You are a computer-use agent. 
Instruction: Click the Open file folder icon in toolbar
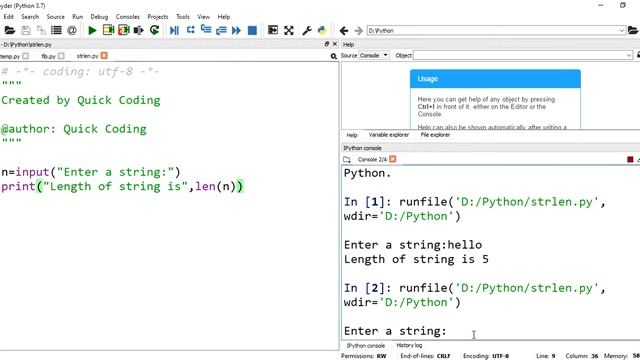click(9, 30)
